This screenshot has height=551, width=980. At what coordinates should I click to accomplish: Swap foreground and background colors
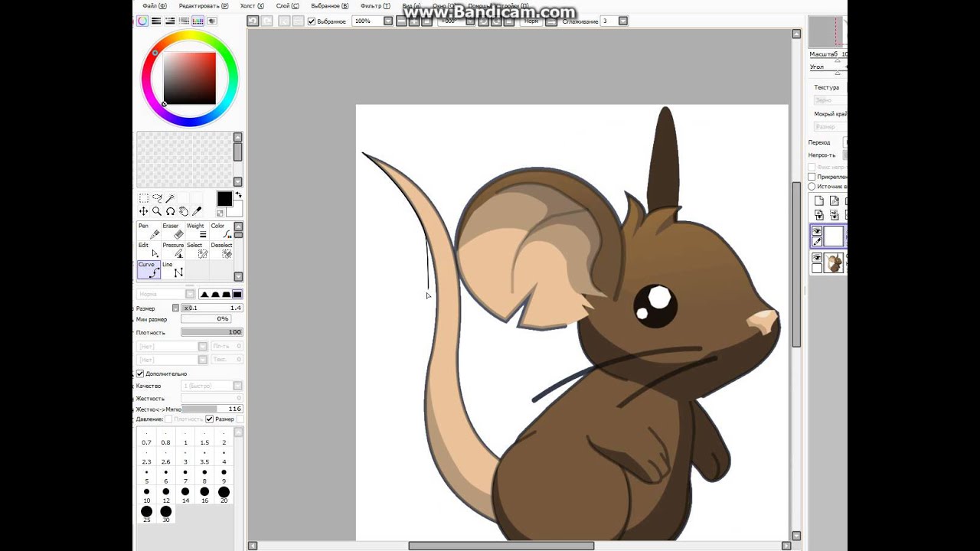click(x=238, y=195)
